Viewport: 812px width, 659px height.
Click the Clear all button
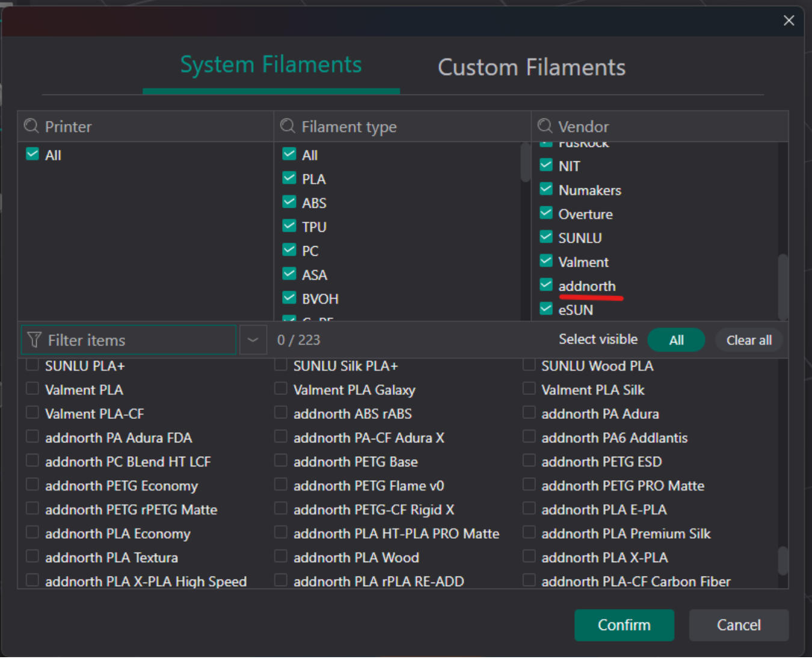coord(749,340)
